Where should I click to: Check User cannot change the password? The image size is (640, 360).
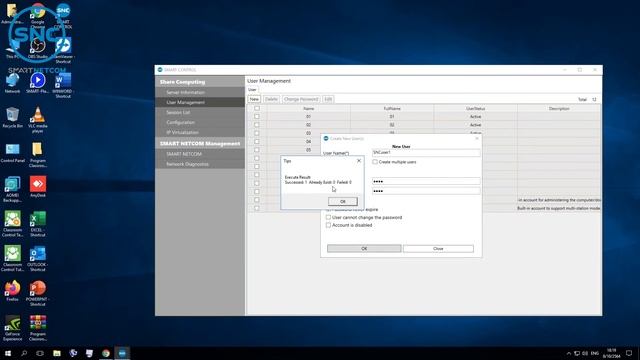click(328, 218)
